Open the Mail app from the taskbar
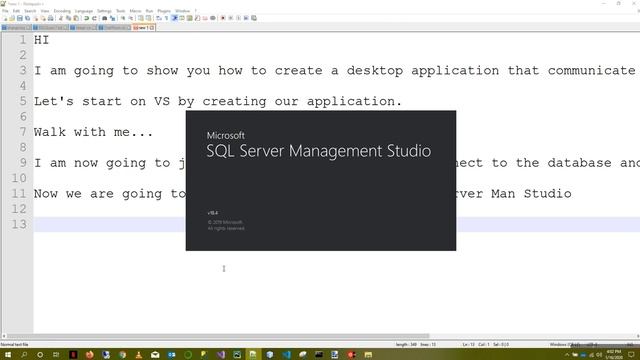Viewport: 640px width, 360px height. tap(155, 355)
